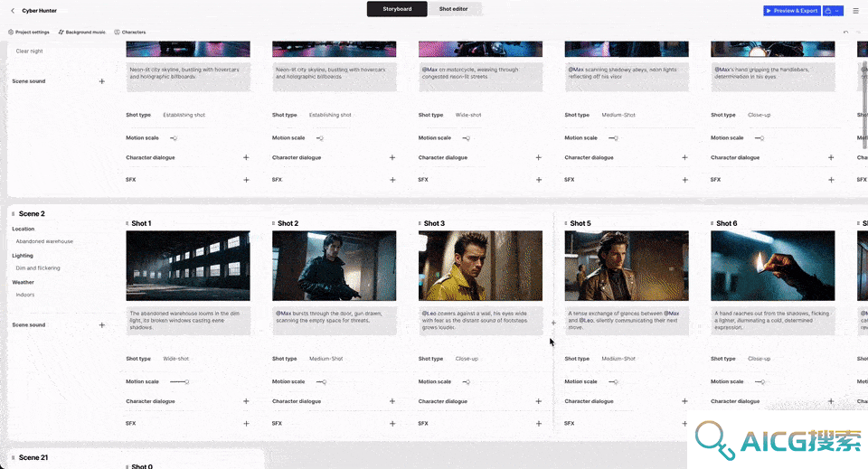Open Shot type Close-up dropdown for Scene 2 Shot 3
This screenshot has width=868, height=469.
(x=467, y=359)
